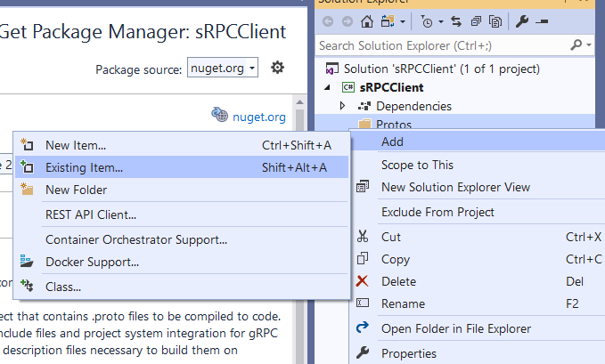
Task: Click Delete in context menu
Action: pos(478,281)
